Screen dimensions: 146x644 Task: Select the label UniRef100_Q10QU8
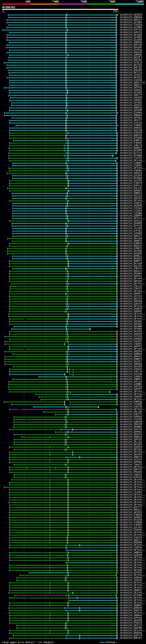click(131, 40)
